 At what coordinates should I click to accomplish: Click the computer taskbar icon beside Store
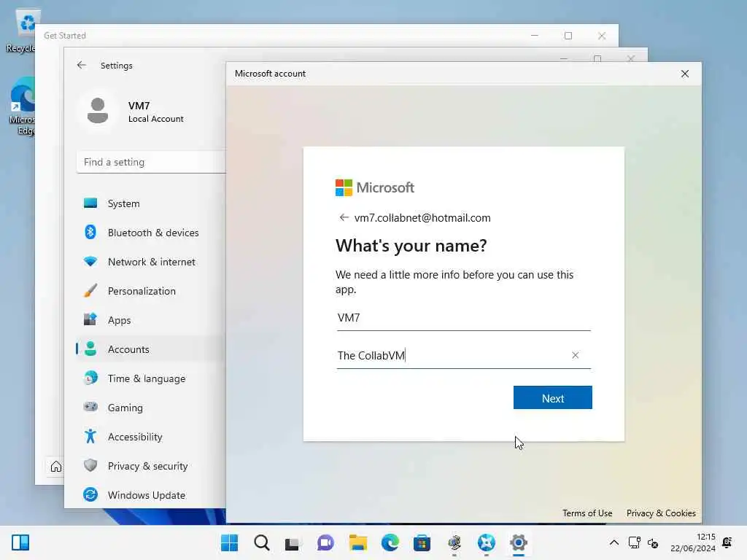(454, 542)
